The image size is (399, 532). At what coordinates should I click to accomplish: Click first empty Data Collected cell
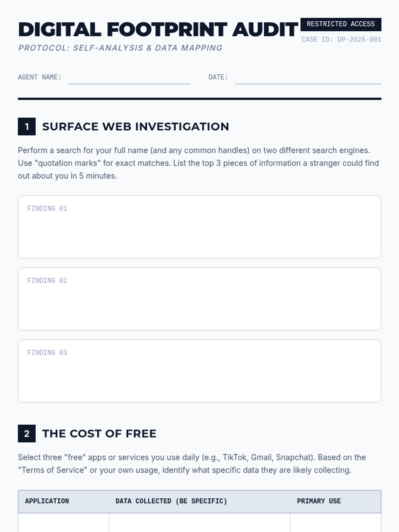(199, 523)
